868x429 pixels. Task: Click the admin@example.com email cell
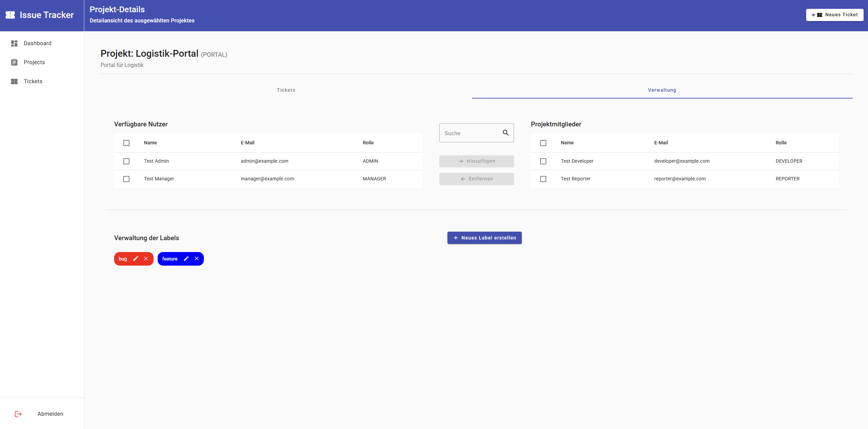pos(265,161)
